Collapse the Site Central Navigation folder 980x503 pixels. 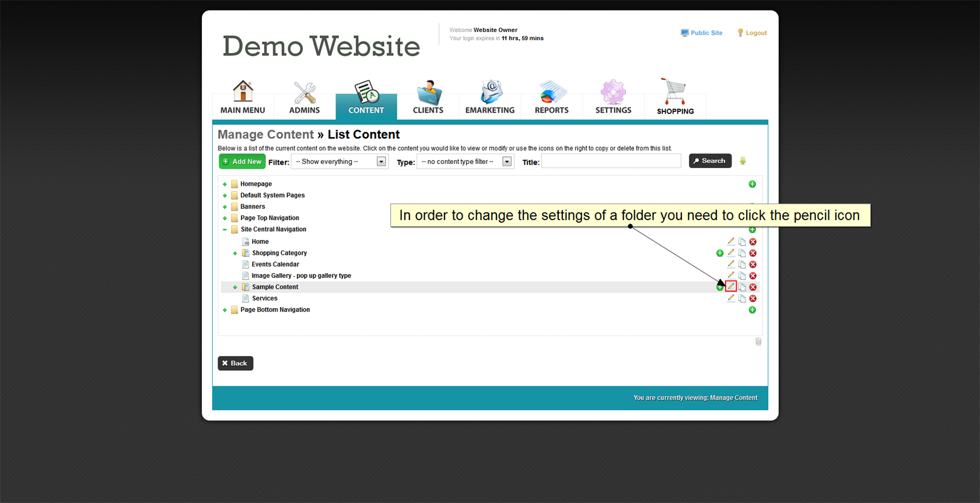(225, 230)
